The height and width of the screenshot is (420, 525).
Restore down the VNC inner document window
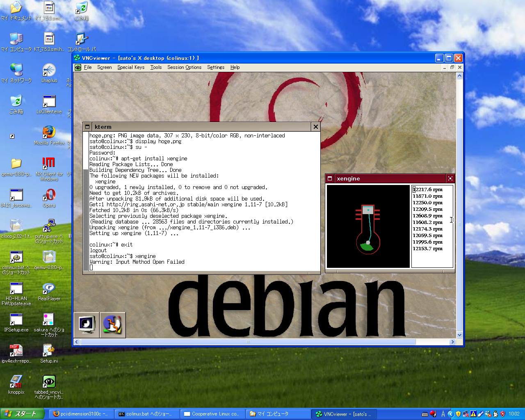pyautogui.click(x=452, y=67)
